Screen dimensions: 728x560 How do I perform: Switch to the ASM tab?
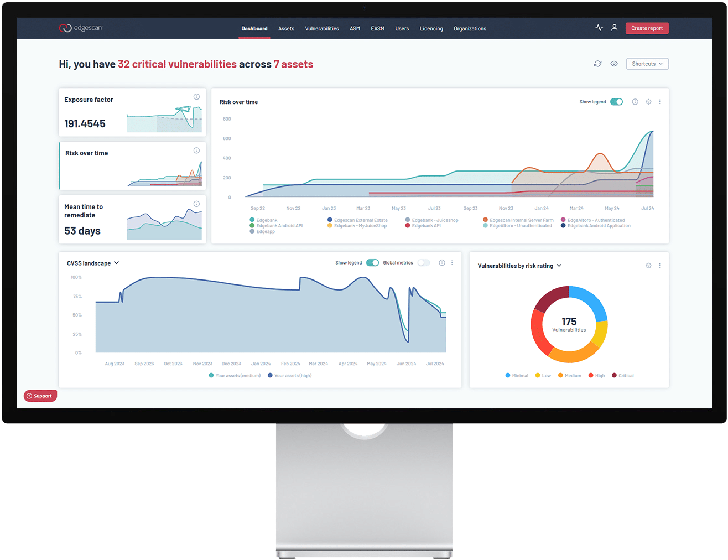[x=355, y=29]
